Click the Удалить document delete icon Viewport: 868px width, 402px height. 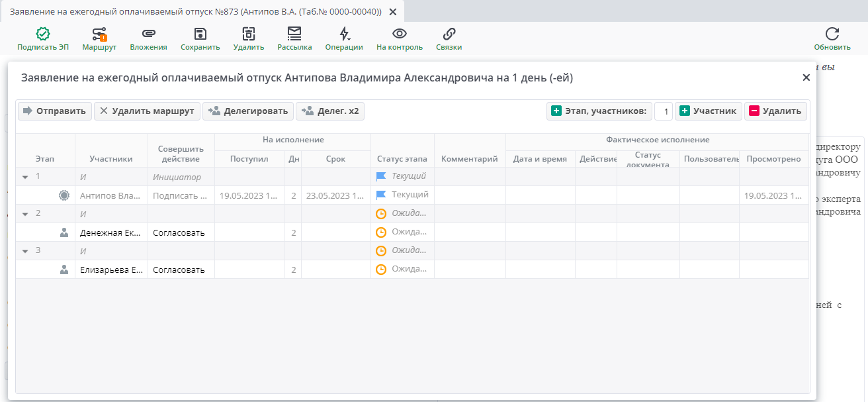pyautogui.click(x=248, y=34)
